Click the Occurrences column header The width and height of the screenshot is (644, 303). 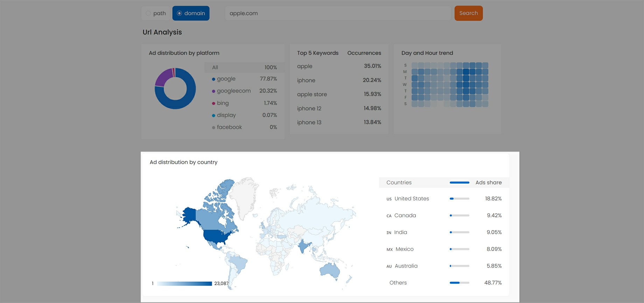click(x=364, y=53)
